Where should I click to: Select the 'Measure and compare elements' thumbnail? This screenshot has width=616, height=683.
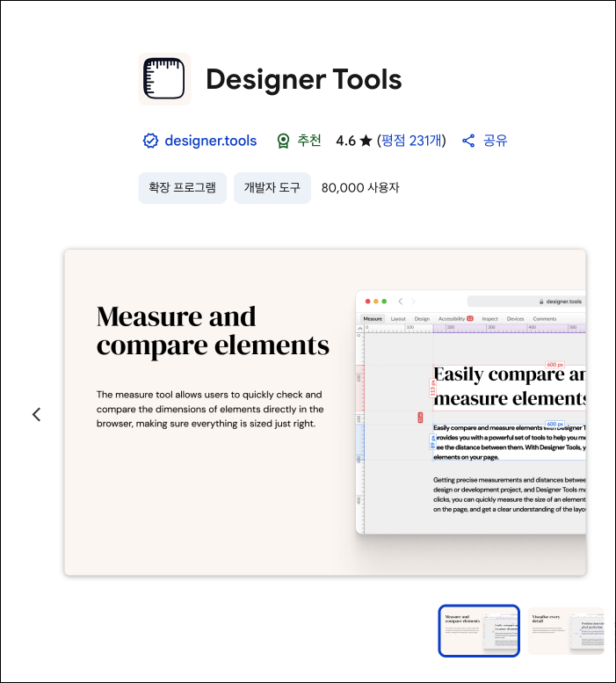[x=479, y=630]
